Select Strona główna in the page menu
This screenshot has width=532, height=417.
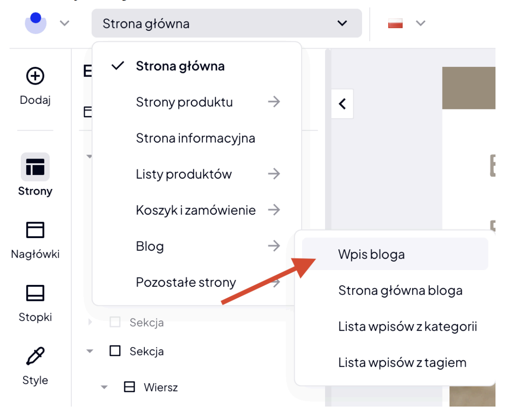197,66
